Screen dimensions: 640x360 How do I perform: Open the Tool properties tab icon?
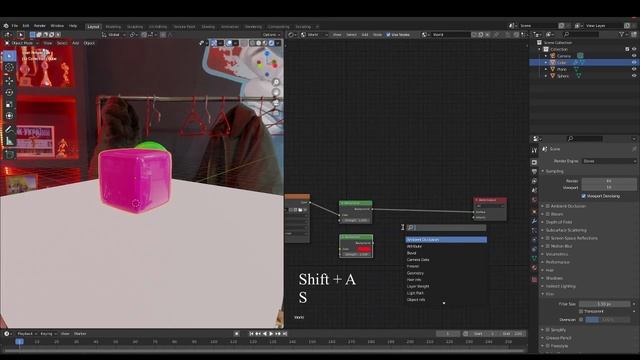[x=534, y=151]
